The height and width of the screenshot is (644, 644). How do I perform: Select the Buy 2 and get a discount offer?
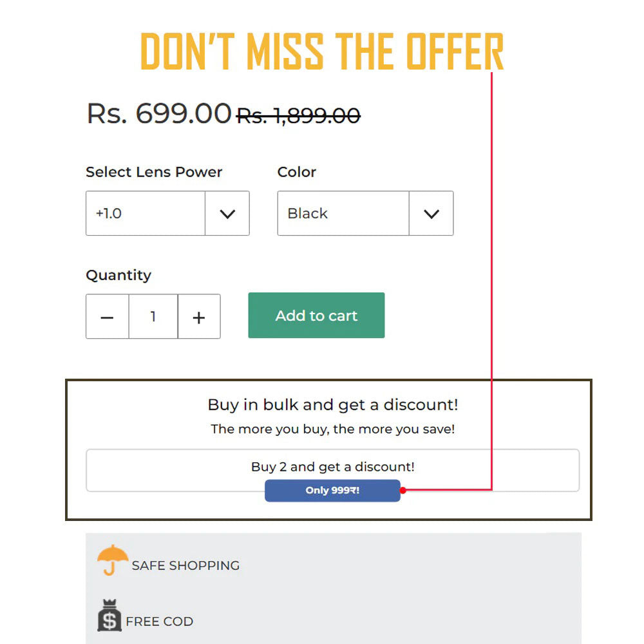(332, 467)
